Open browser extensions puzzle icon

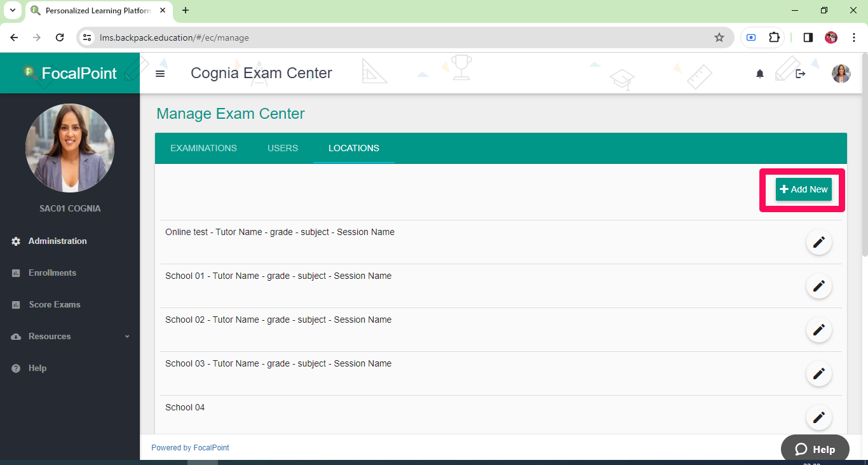tap(774, 37)
